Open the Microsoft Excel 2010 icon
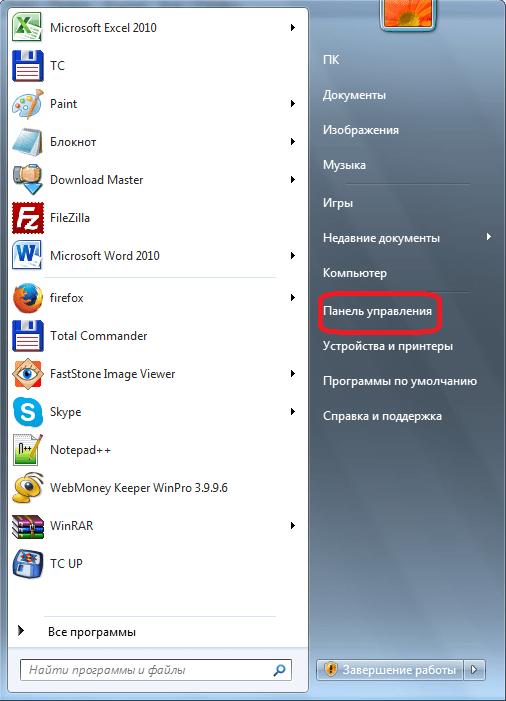Screen dimensions: 506x701 click(x=27, y=27)
